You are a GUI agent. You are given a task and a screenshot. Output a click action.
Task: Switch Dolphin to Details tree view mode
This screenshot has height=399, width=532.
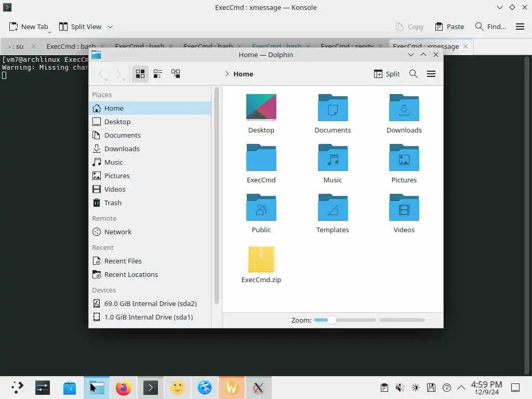click(x=176, y=74)
